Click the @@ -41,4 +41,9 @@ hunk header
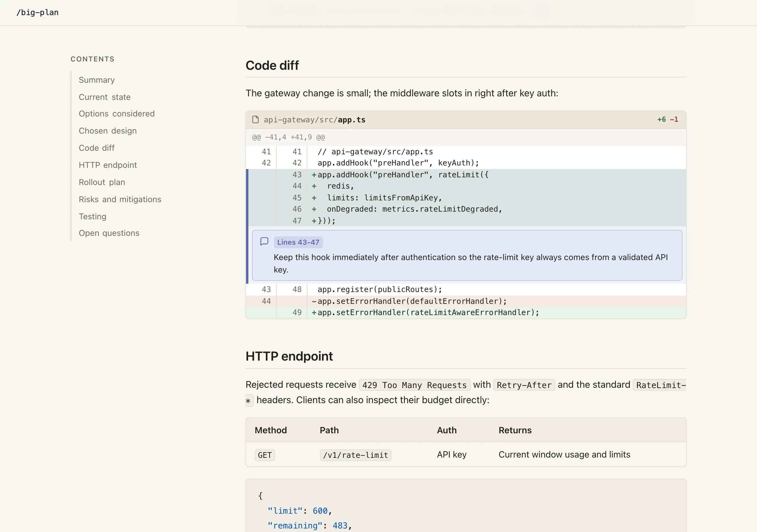 coord(289,137)
